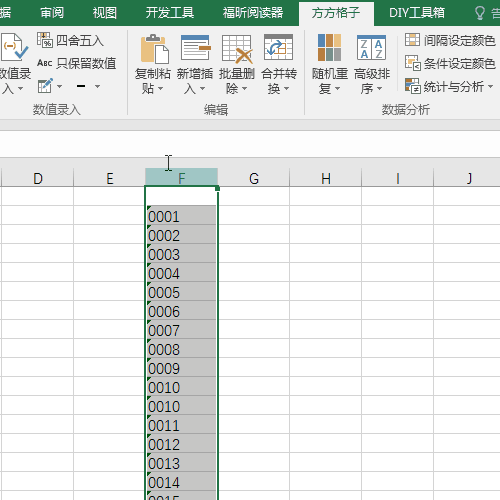Click the 四舍五入 button label
This screenshot has height=500, width=500.
coord(80,41)
